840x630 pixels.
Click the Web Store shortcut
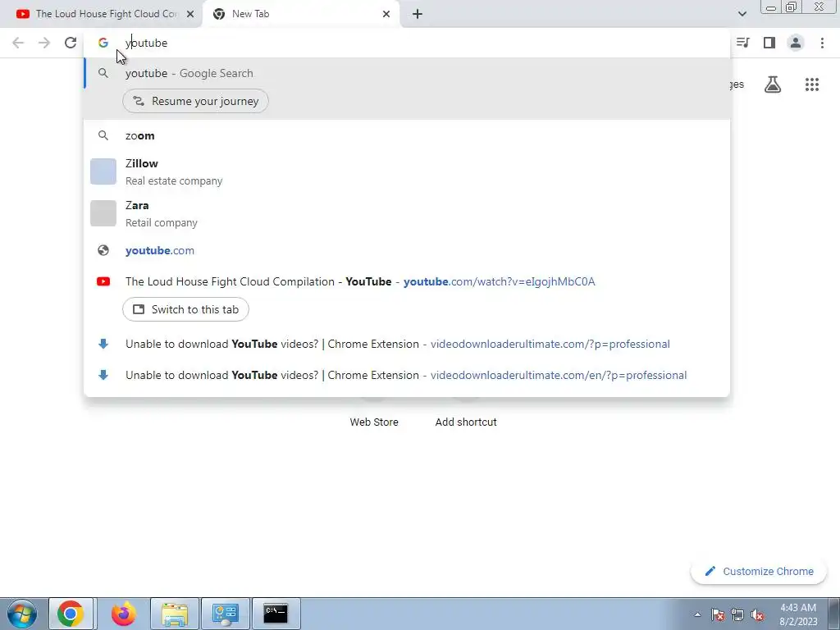click(x=374, y=422)
